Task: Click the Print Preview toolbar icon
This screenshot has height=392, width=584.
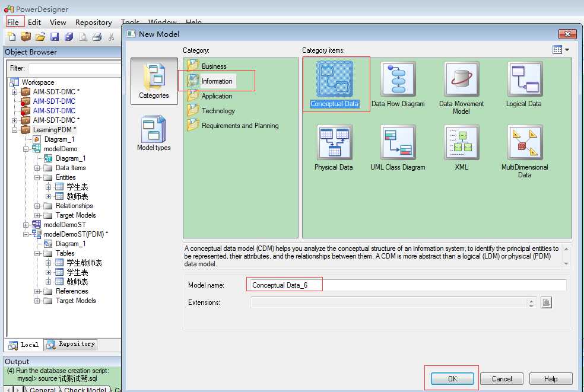Action: (x=83, y=37)
